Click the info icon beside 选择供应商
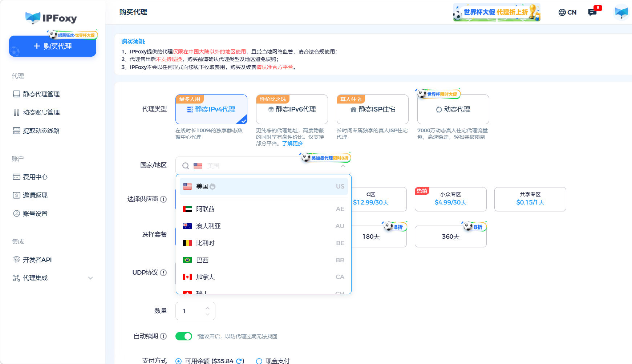Image resolution: width=632 pixels, height=364 pixels. [163, 199]
